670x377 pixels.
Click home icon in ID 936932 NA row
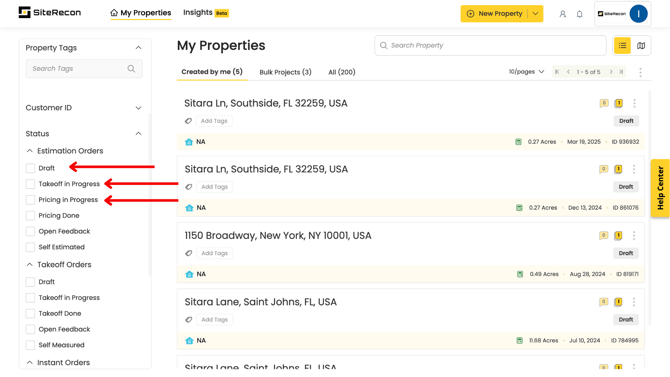pos(189,142)
